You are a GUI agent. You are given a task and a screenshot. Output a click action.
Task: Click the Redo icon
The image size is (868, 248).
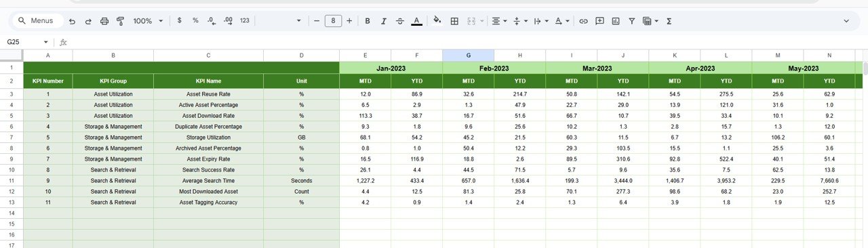point(88,21)
